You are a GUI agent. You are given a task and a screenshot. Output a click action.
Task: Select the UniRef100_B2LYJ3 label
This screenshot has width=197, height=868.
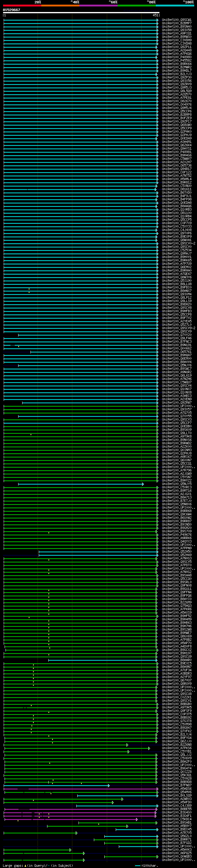[x=176, y=74]
